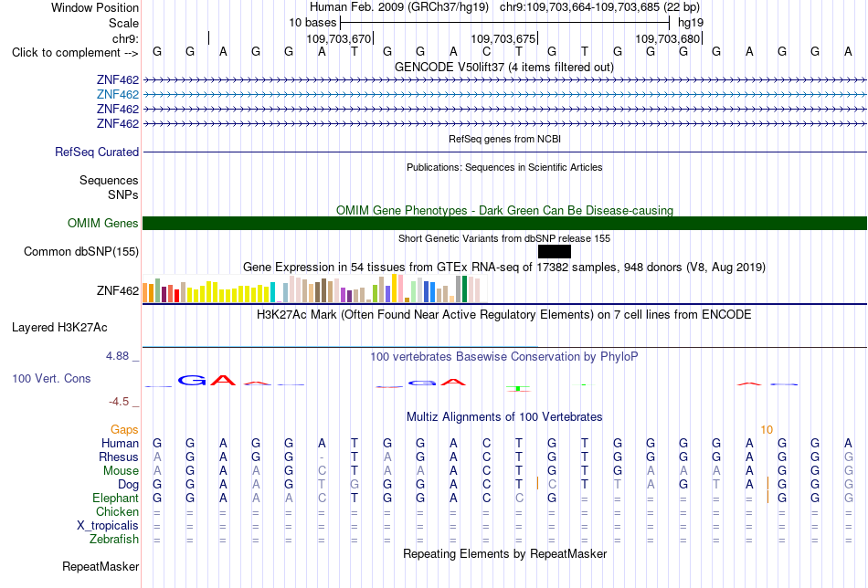
Task: Click ruler coordinate "109,703,680"
Action: (667, 38)
